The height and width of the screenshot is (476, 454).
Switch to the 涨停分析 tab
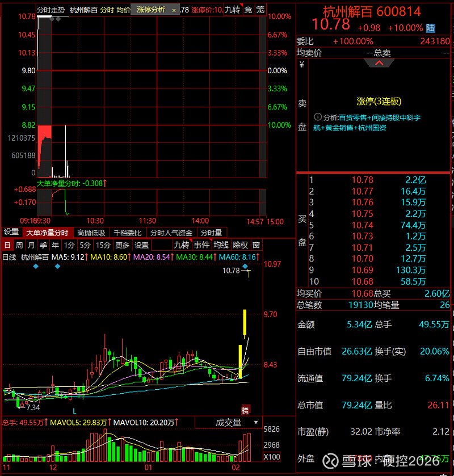[x=151, y=10]
